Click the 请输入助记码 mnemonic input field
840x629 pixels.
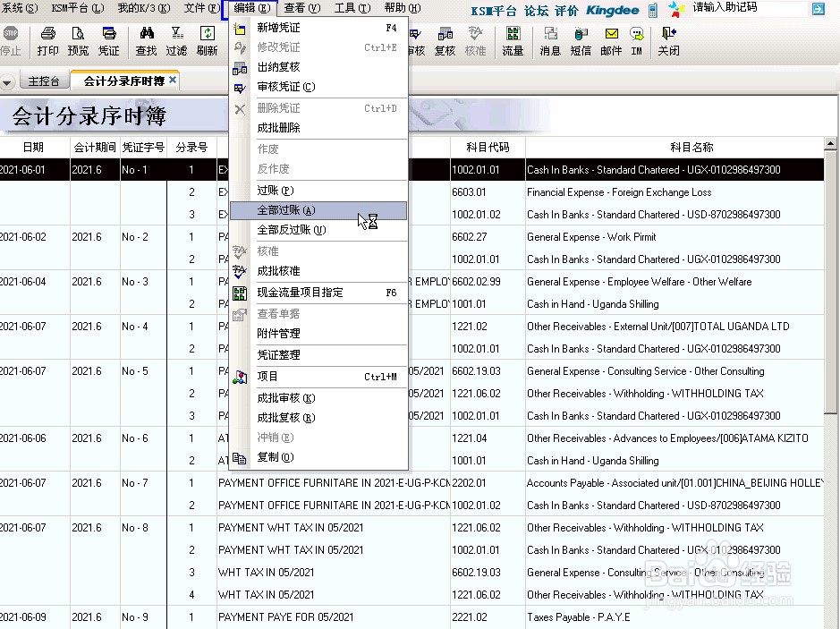point(749,8)
